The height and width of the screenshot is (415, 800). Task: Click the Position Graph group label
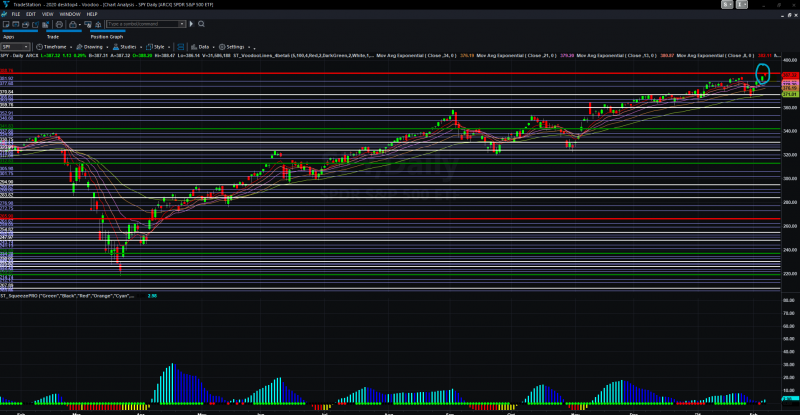click(x=107, y=37)
